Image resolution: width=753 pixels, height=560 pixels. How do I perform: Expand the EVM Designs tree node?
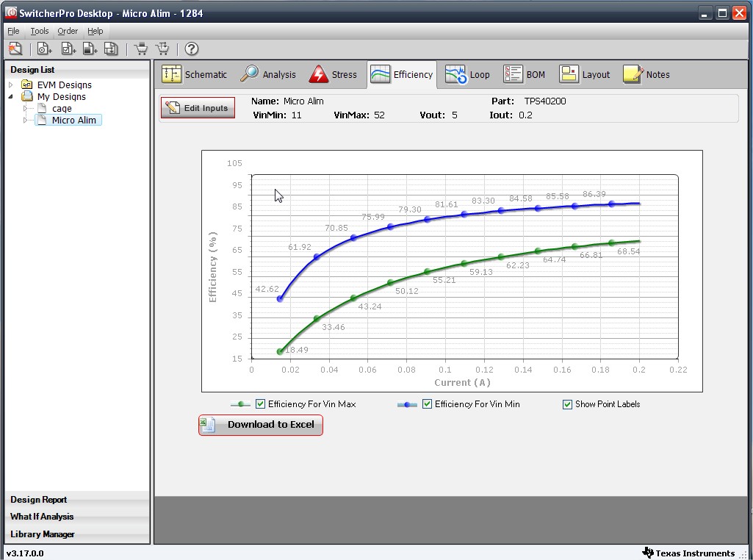coord(10,85)
